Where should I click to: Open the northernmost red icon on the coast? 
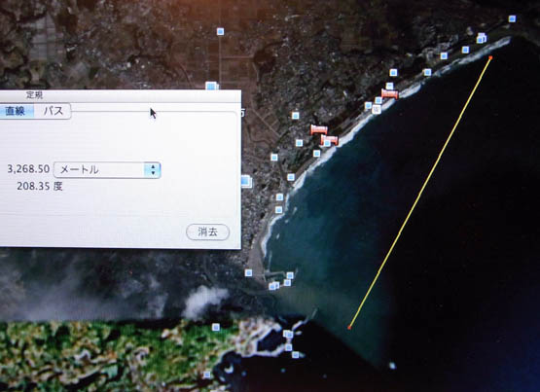pyautogui.click(x=390, y=93)
